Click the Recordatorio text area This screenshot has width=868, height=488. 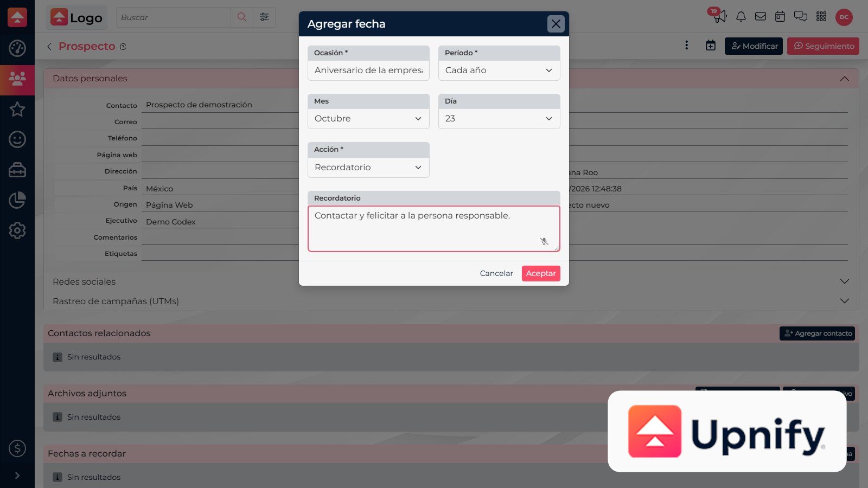pyautogui.click(x=434, y=229)
